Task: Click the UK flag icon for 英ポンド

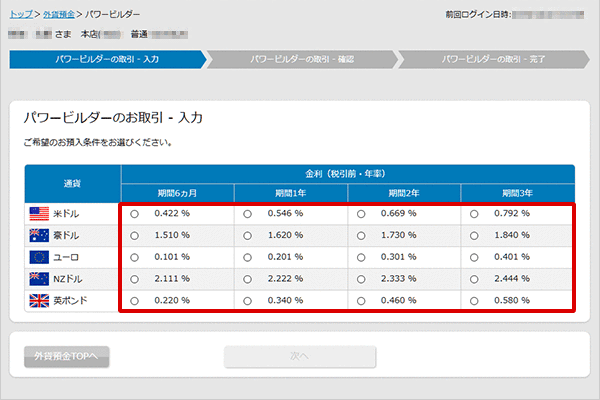Action: (x=39, y=301)
